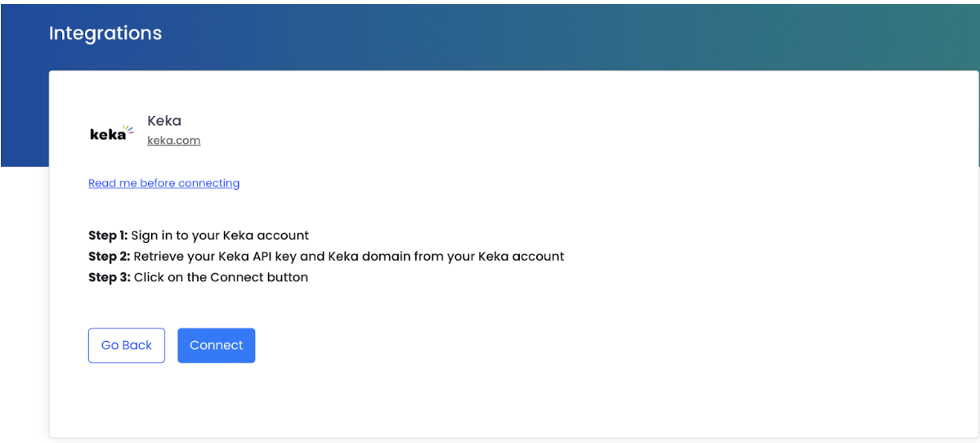Click the words 'Keka domain' in Step 2

click(365, 257)
